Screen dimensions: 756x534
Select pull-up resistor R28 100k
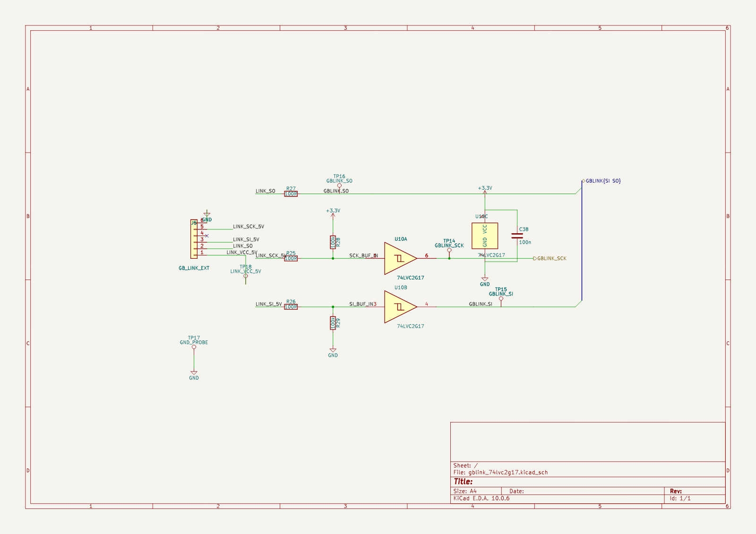tap(333, 242)
